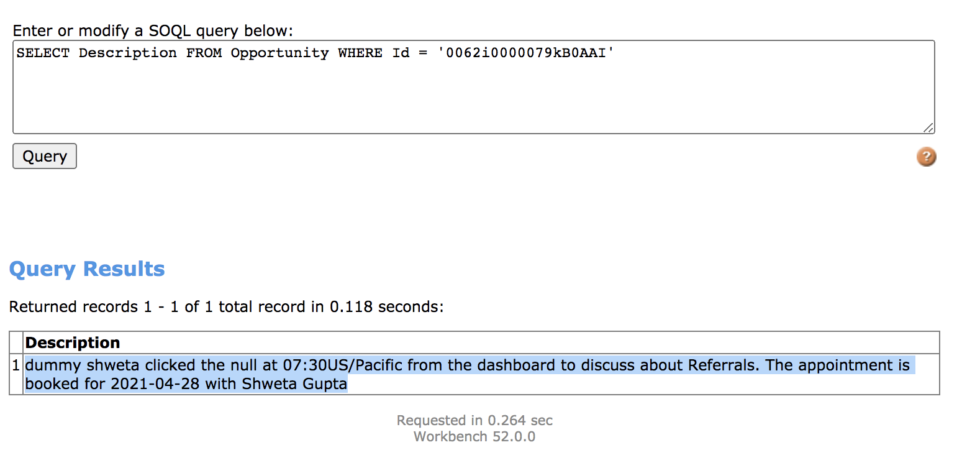Click the orange help question mark icon
The height and width of the screenshot is (450, 980).
click(x=926, y=157)
